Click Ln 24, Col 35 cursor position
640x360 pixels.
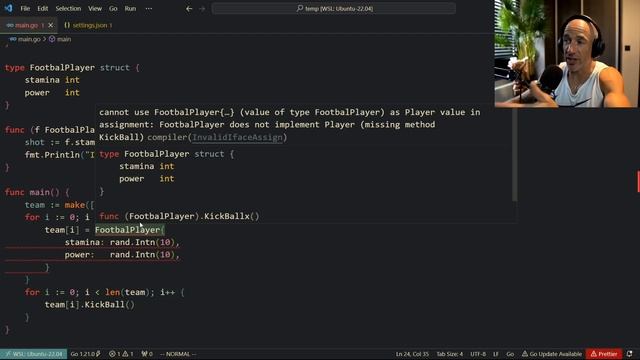[412, 354]
